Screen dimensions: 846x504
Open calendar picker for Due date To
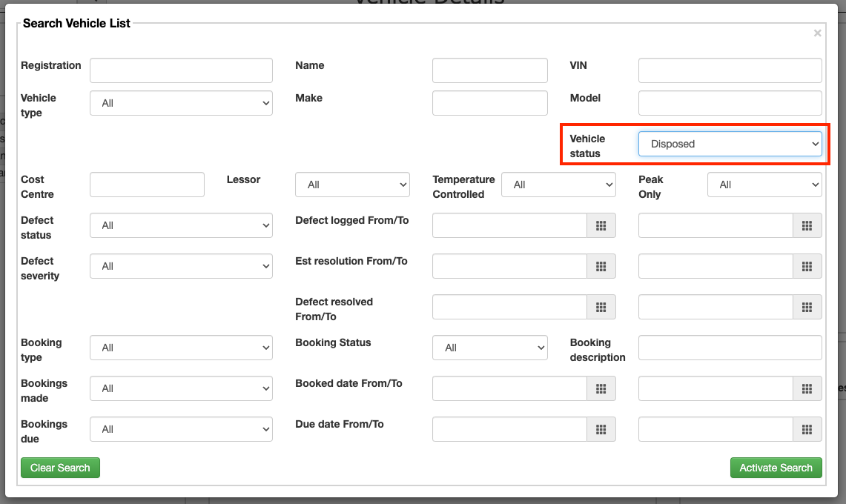807,429
